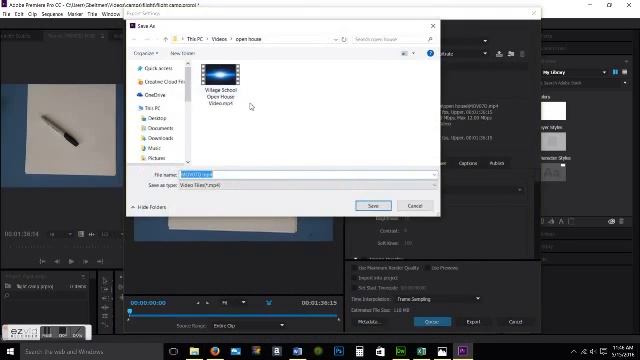Change the file view layout icon
Screen dimensions: 640x360
click(404, 53)
